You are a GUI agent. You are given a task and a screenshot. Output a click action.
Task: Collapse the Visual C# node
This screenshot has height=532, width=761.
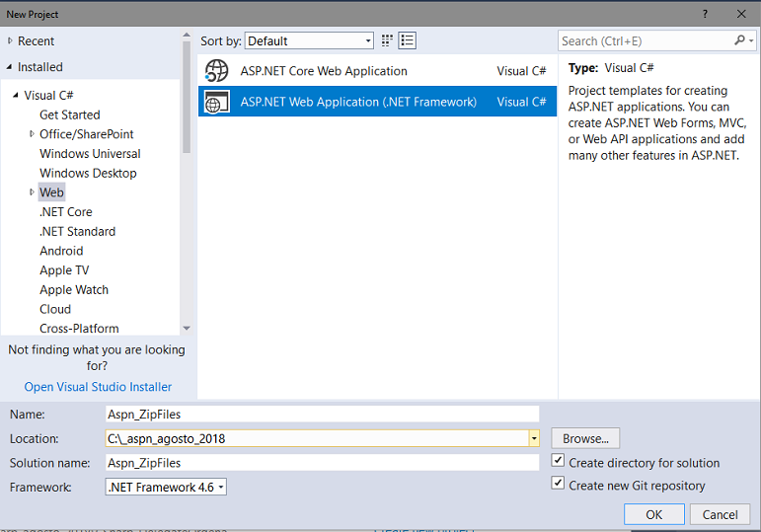[16, 95]
